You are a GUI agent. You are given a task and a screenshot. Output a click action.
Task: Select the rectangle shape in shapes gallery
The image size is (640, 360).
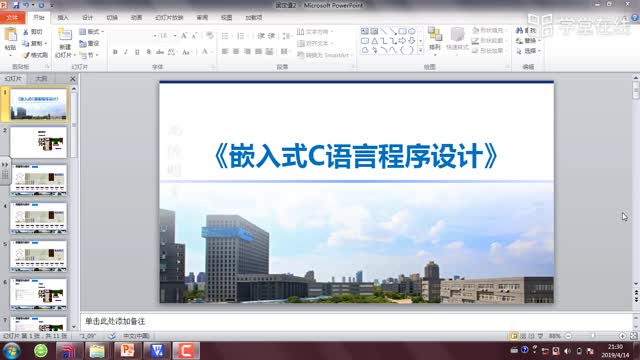tap(402, 31)
